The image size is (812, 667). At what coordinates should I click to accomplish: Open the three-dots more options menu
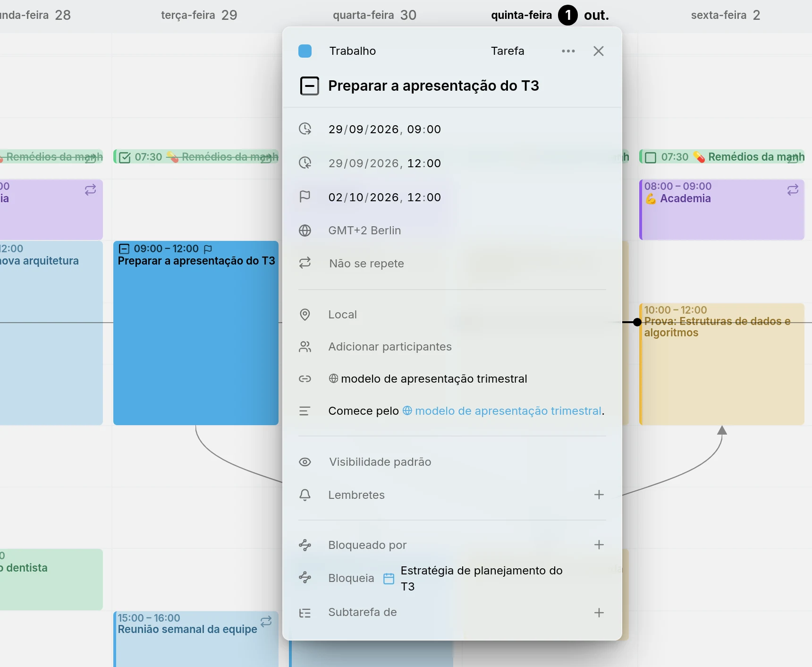click(x=568, y=51)
